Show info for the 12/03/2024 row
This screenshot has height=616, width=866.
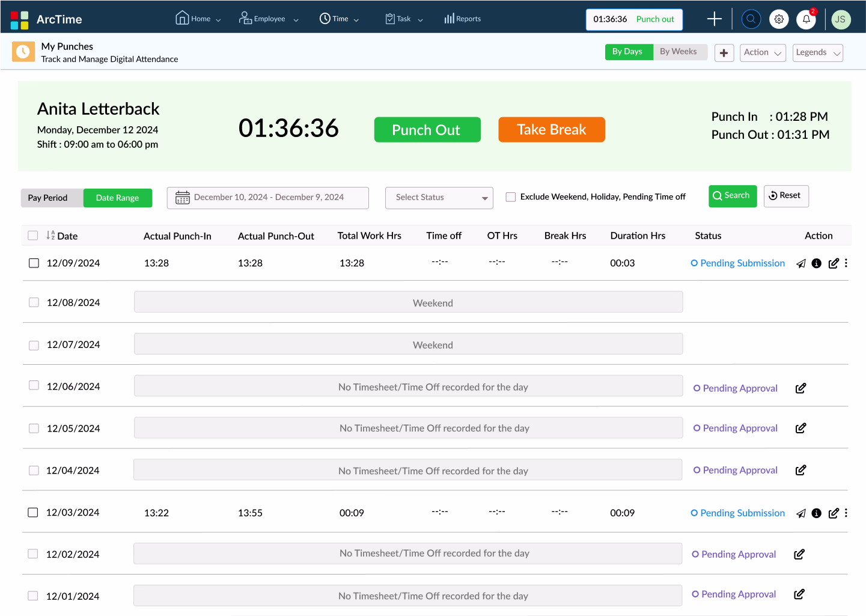(816, 513)
